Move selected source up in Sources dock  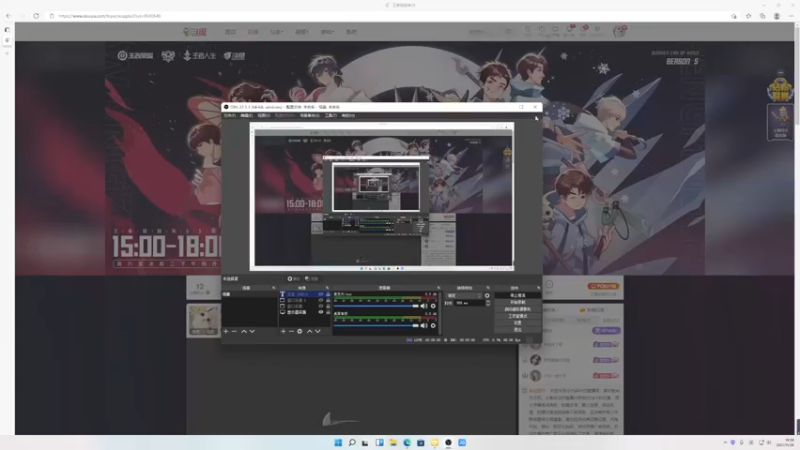pos(309,332)
